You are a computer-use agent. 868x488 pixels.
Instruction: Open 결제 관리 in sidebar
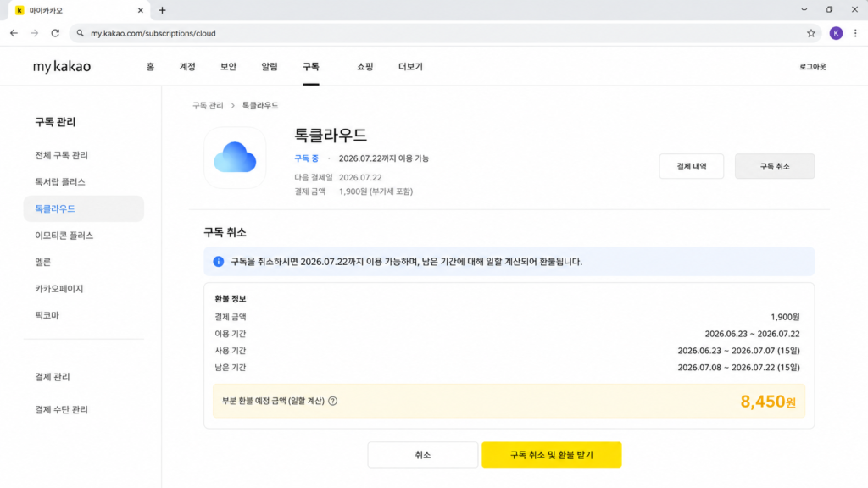[x=52, y=377]
